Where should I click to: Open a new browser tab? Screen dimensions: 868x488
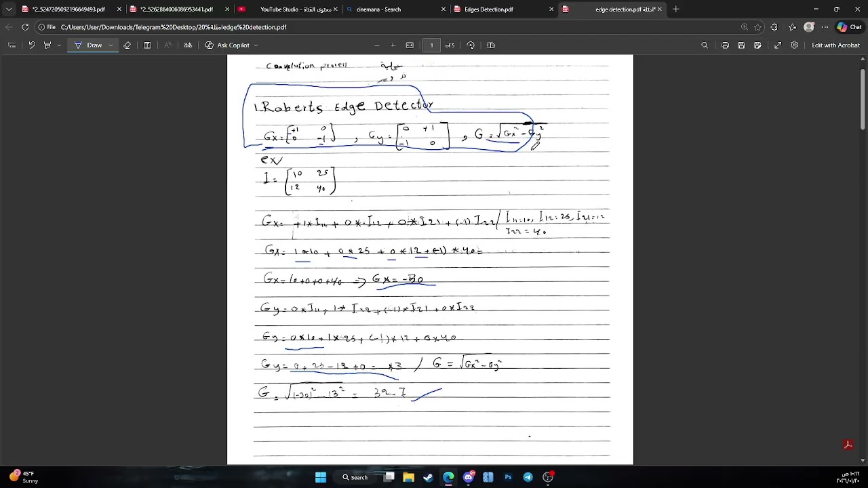(675, 9)
